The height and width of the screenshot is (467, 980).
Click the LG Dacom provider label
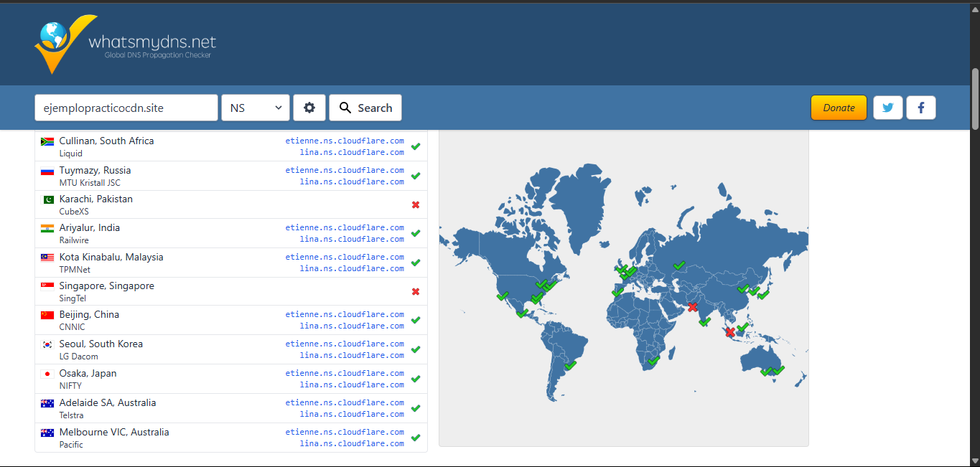tap(78, 357)
